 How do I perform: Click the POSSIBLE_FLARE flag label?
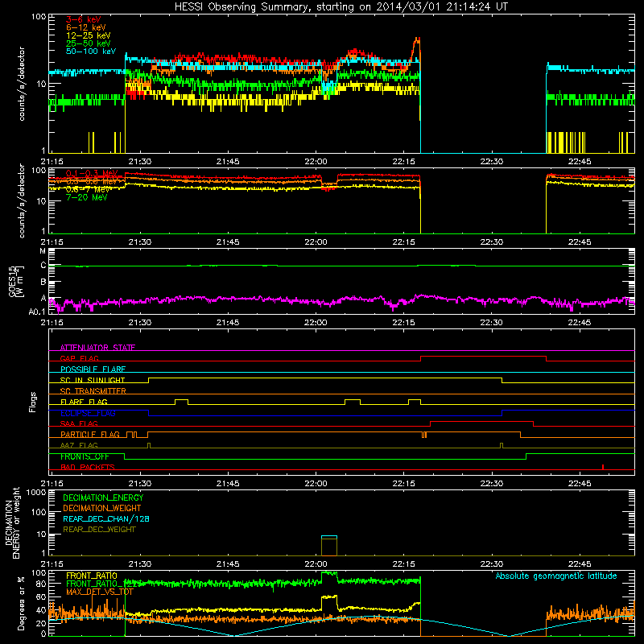93,369
